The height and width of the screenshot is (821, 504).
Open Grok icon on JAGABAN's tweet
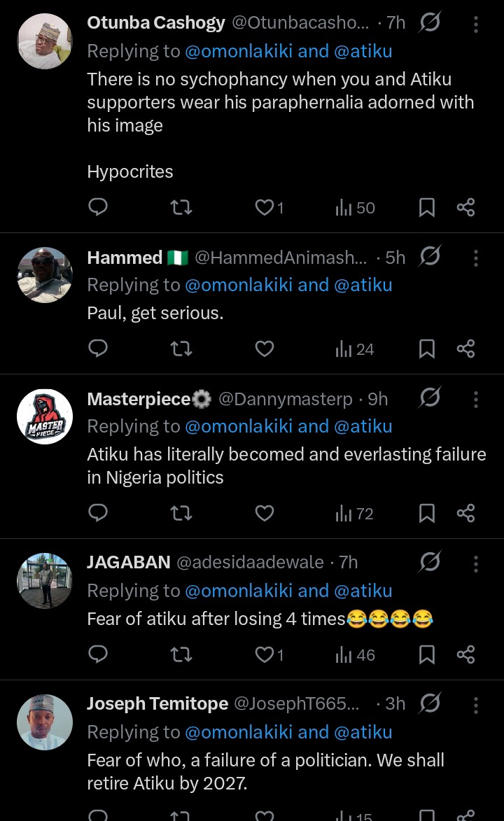coord(429,561)
